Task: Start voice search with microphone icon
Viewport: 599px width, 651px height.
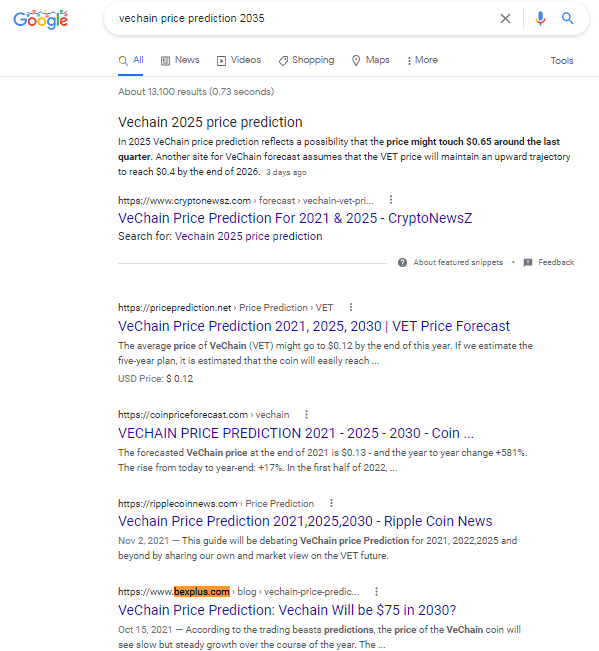Action: pos(540,18)
